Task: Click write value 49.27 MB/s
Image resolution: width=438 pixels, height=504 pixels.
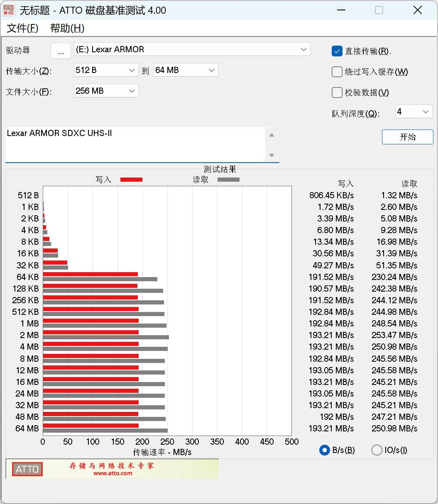Action: [x=333, y=265]
